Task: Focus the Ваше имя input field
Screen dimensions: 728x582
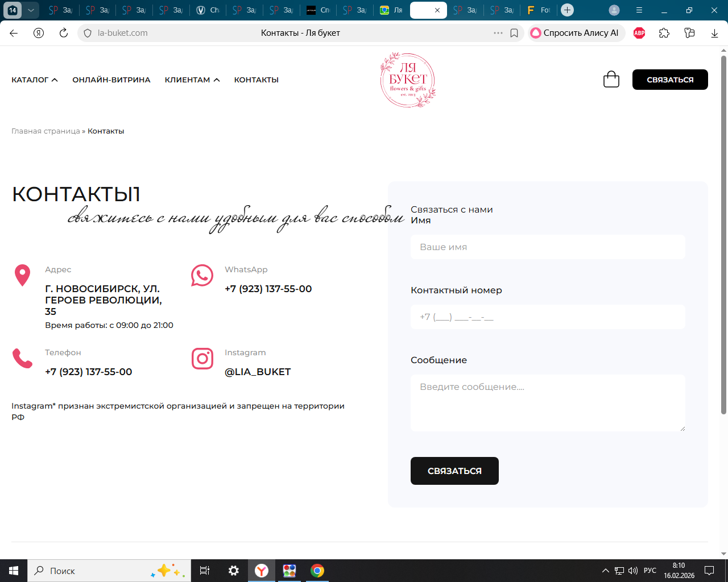Action: click(x=548, y=247)
